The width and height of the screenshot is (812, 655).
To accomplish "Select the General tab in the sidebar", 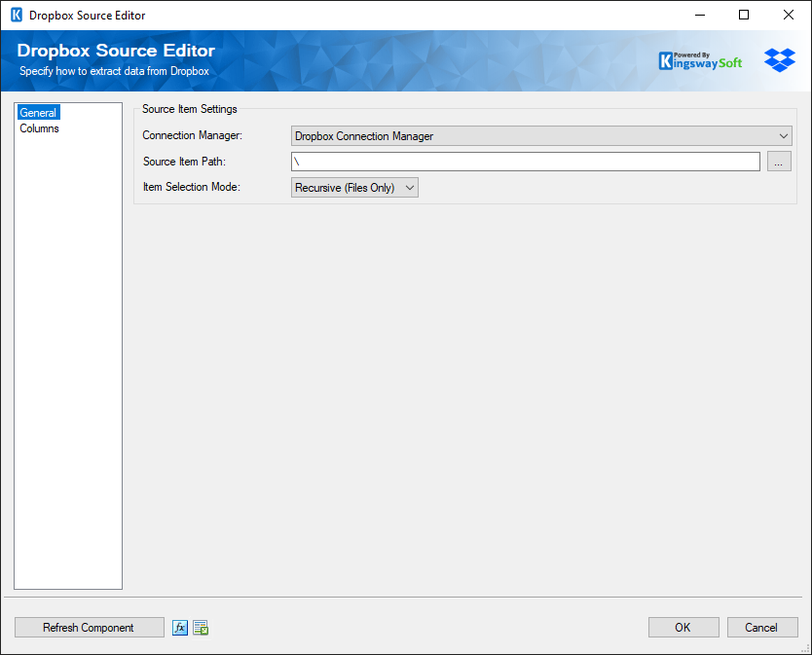I will [x=38, y=112].
